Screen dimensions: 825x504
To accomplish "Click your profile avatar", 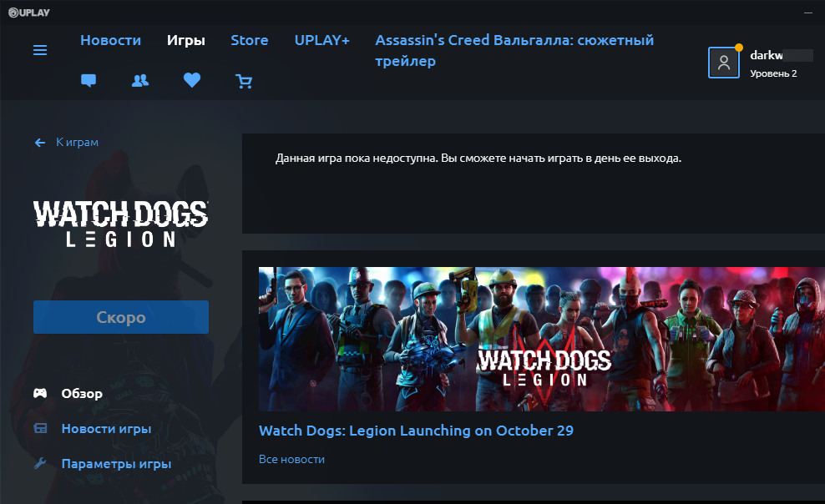I will tap(723, 62).
